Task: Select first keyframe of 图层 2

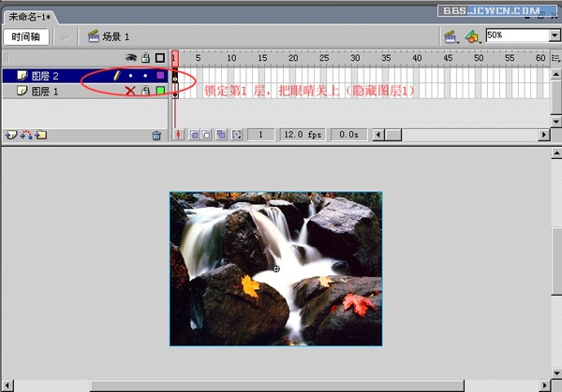Action: click(x=175, y=76)
